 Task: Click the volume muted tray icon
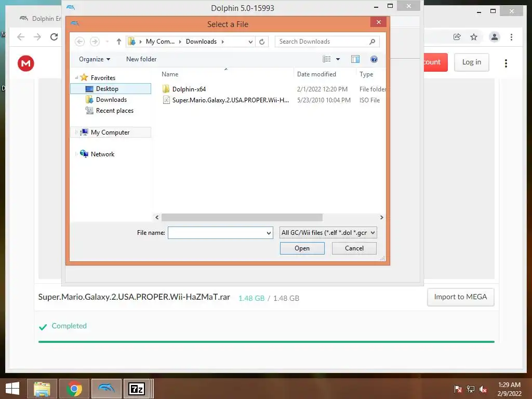483,389
